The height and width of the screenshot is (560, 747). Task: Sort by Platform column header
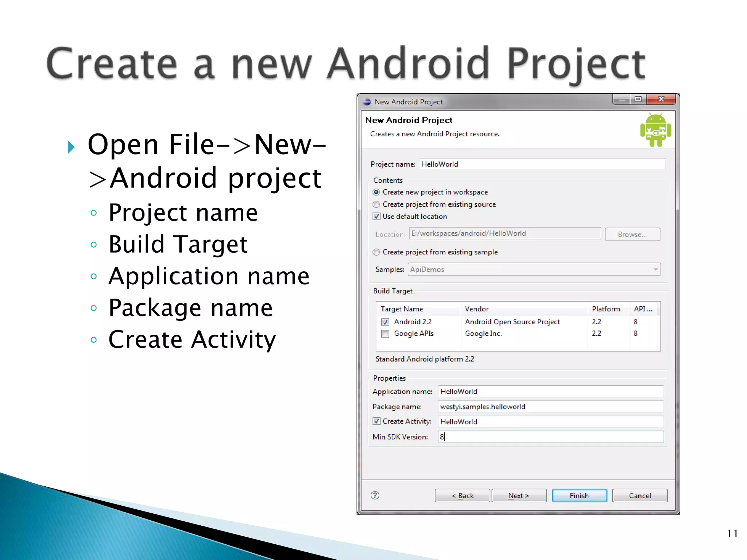pos(608,309)
